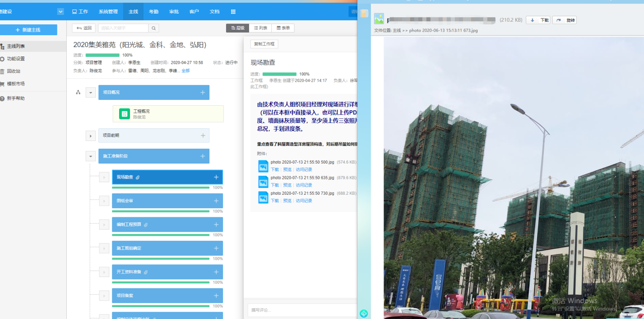Open the company dropdown arrow in header
This screenshot has width=644, height=319.
coord(60,12)
